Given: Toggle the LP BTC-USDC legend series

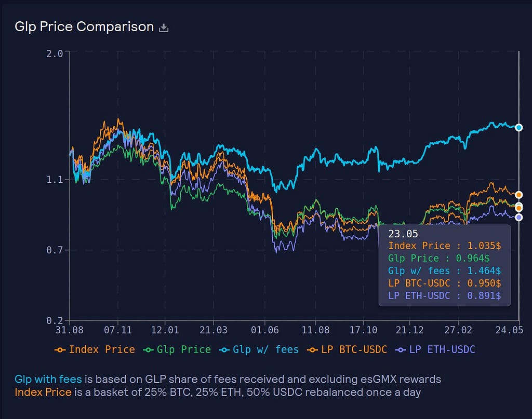Looking at the screenshot, I should click(x=347, y=349).
